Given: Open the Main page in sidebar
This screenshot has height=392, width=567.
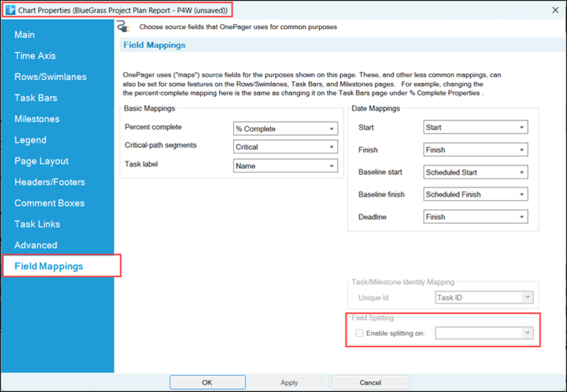Looking at the screenshot, I should [x=25, y=35].
